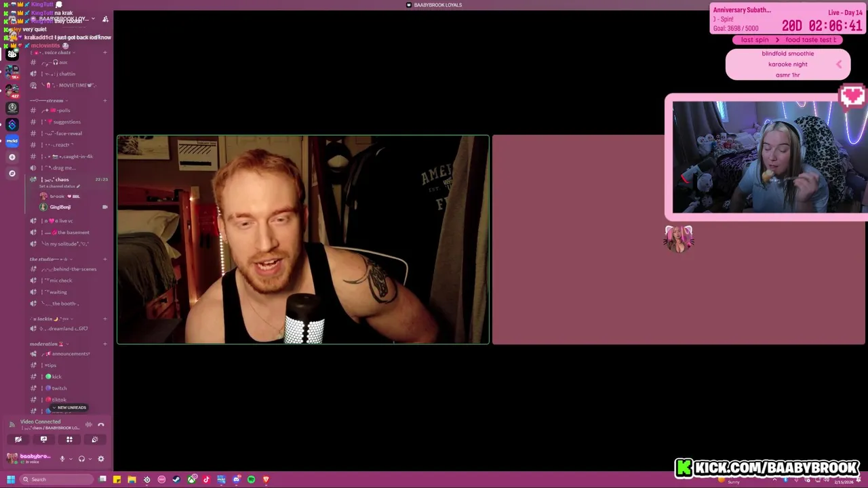868x488 pixels.
Task: Open Discord user settings gear
Action: pyautogui.click(x=101, y=459)
